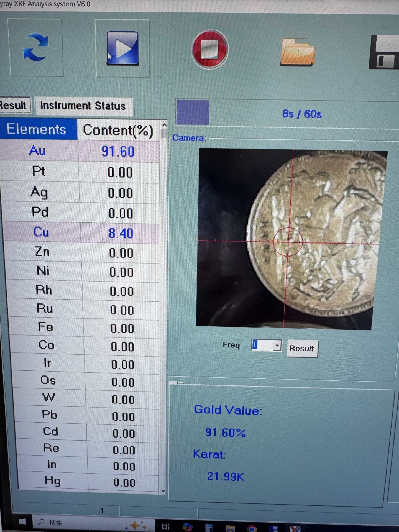Open Google Chrome from the taskbar

(252, 528)
